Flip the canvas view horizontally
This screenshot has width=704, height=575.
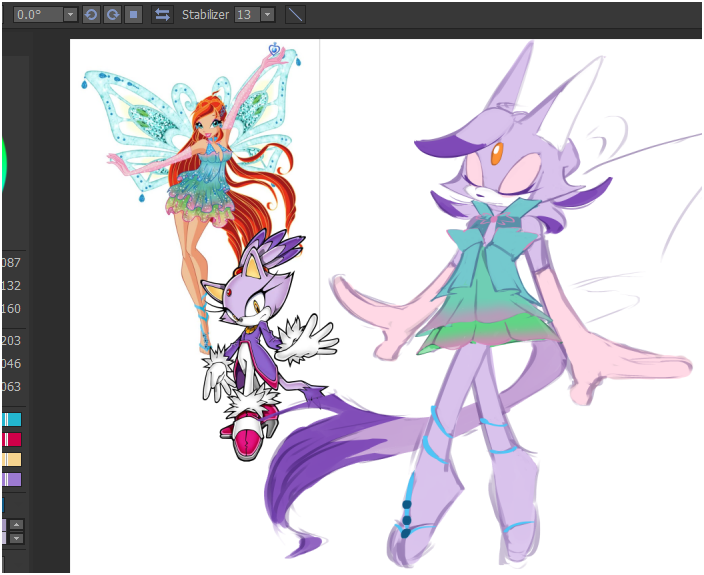click(162, 14)
